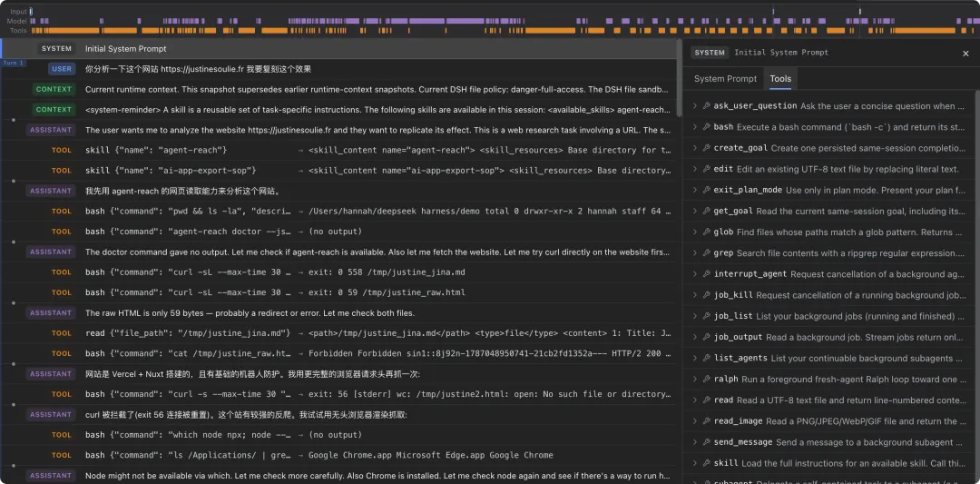Select the Tools tab

[780, 79]
